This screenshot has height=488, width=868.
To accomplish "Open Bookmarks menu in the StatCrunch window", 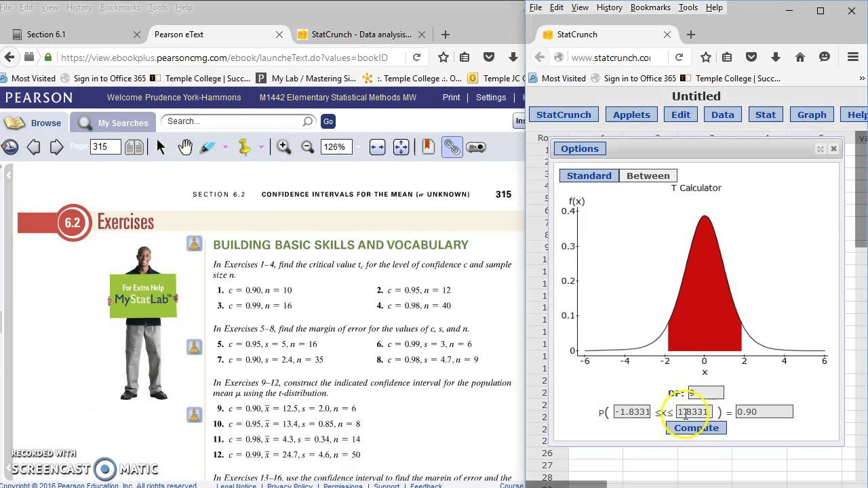I will pyautogui.click(x=650, y=7).
